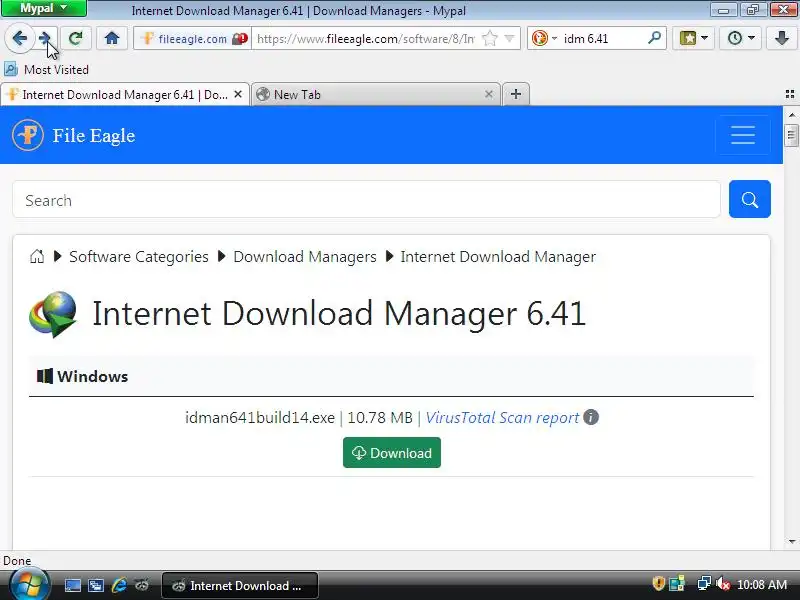Screen dimensions: 800x600
Task: Open the bookmarks menu button
Action: pyautogui.click(x=693, y=38)
